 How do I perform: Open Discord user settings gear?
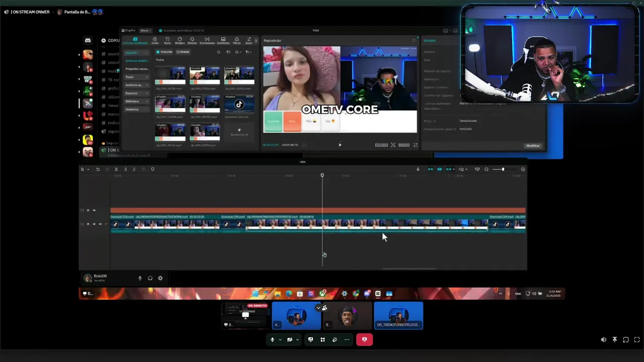pos(160,278)
